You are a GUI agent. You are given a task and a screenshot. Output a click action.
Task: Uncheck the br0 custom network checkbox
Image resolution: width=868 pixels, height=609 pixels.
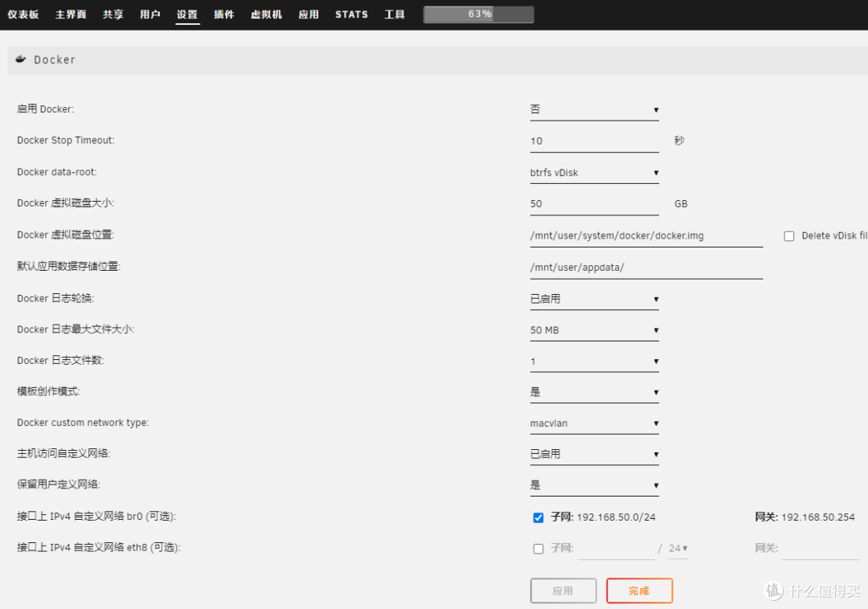pyautogui.click(x=538, y=517)
